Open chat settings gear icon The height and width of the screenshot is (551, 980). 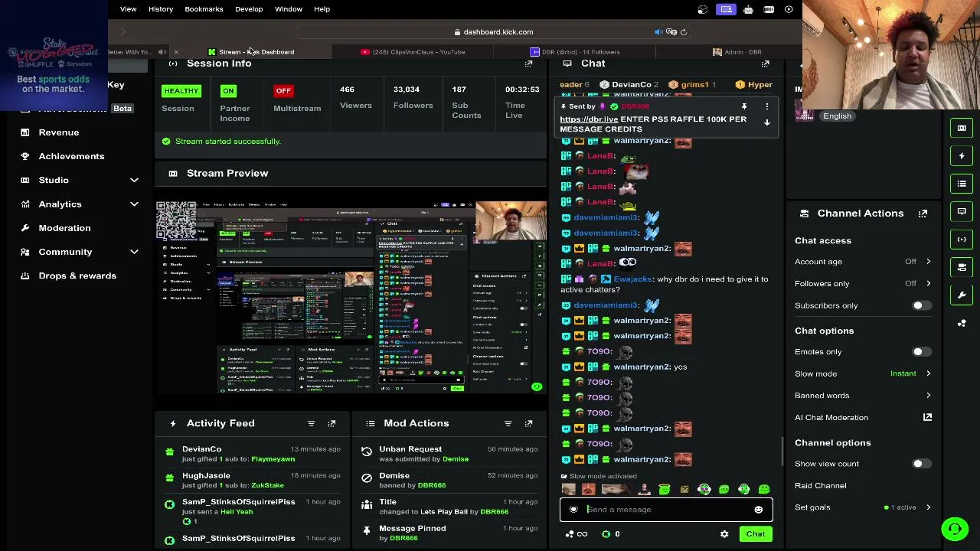click(x=724, y=534)
